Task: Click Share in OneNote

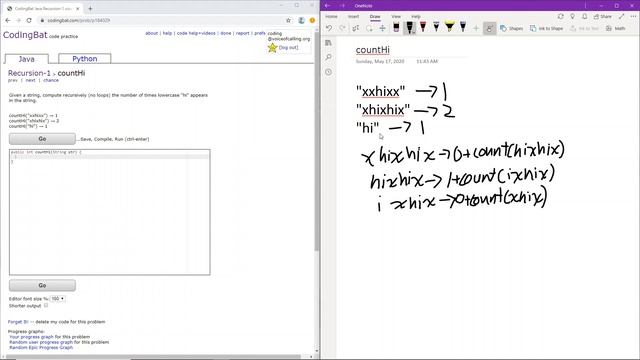Action: pyautogui.click(x=602, y=16)
